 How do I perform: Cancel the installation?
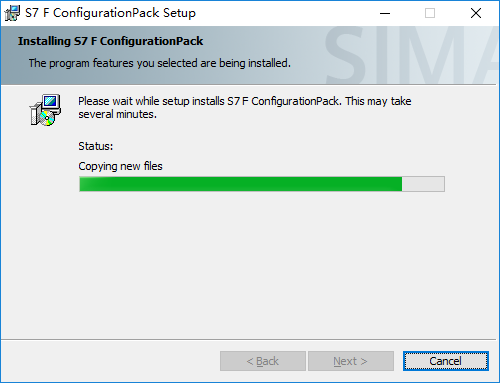point(446,361)
